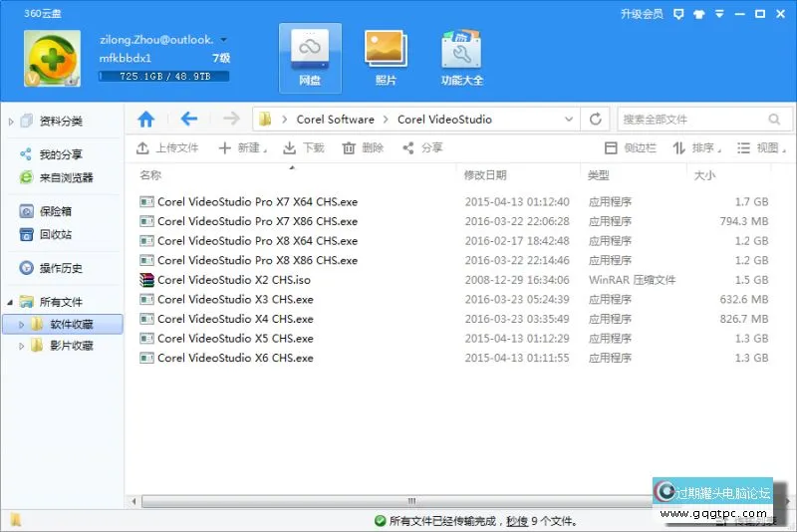797x532 pixels.
Task: Open the 新建 new item menu
Action: (x=243, y=147)
